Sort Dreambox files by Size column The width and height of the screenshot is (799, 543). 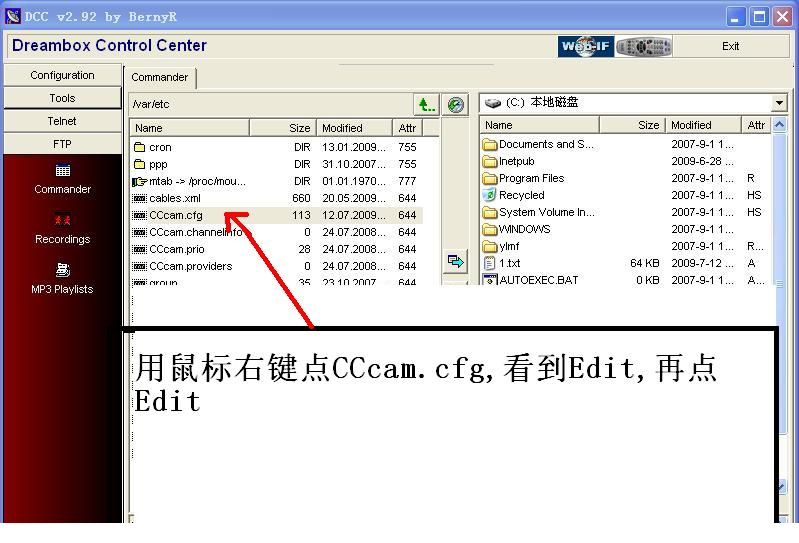pos(283,128)
